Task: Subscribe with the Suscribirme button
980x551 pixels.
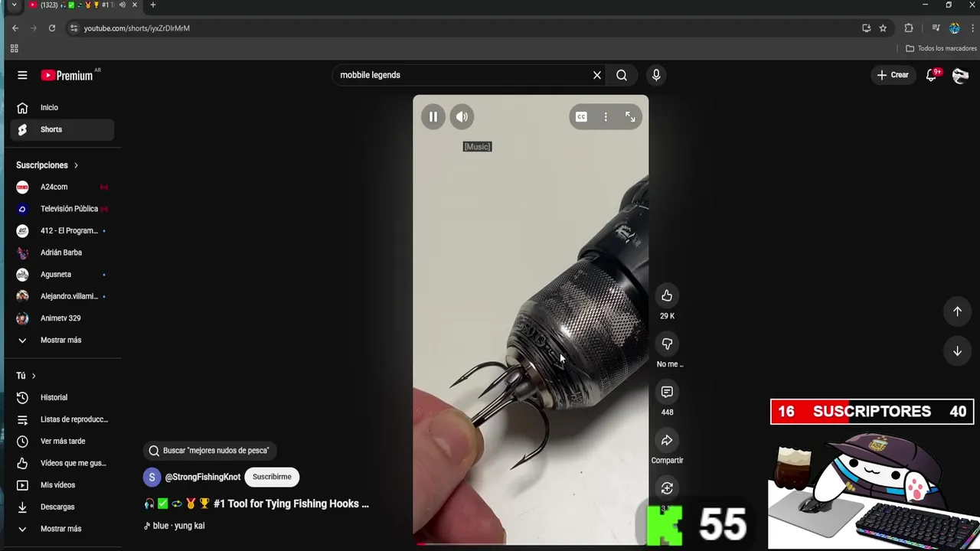Action: pyautogui.click(x=272, y=477)
